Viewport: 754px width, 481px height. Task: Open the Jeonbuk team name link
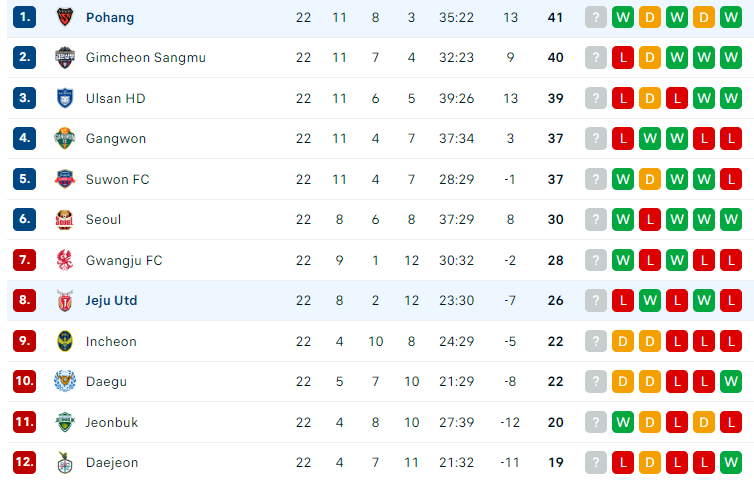coord(112,422)
